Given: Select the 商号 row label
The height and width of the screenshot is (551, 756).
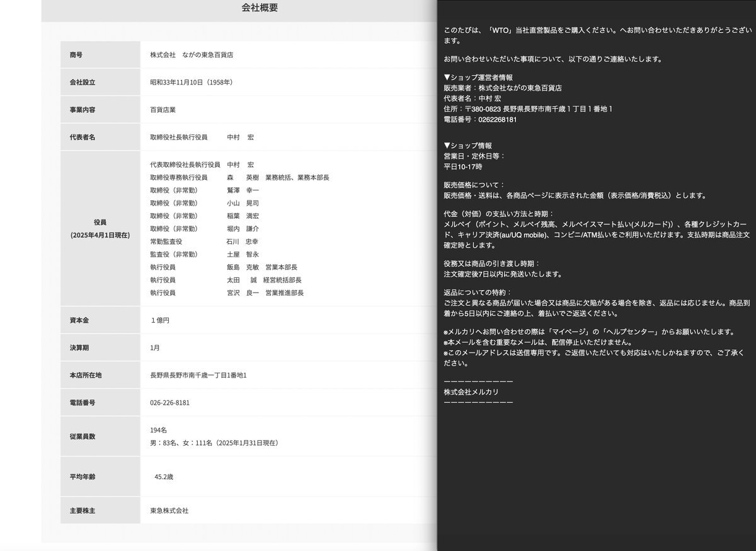Looking at the screenshot, I should [76, 55].
